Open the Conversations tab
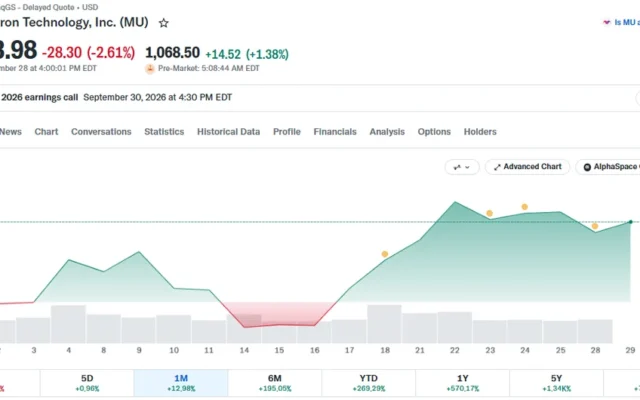This screenshot has width=640, height=400. [x=101, y=132]
